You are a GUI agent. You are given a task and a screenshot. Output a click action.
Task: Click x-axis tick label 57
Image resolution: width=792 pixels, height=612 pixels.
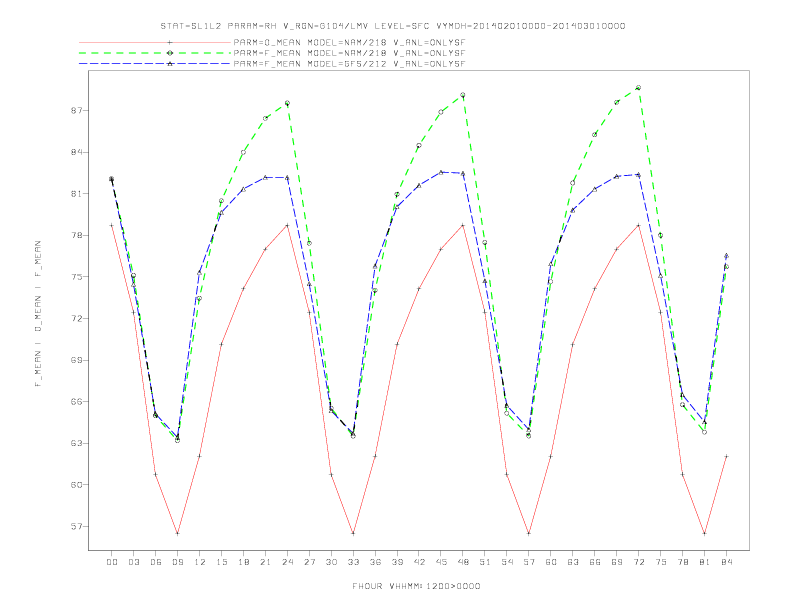click(529, 562)
